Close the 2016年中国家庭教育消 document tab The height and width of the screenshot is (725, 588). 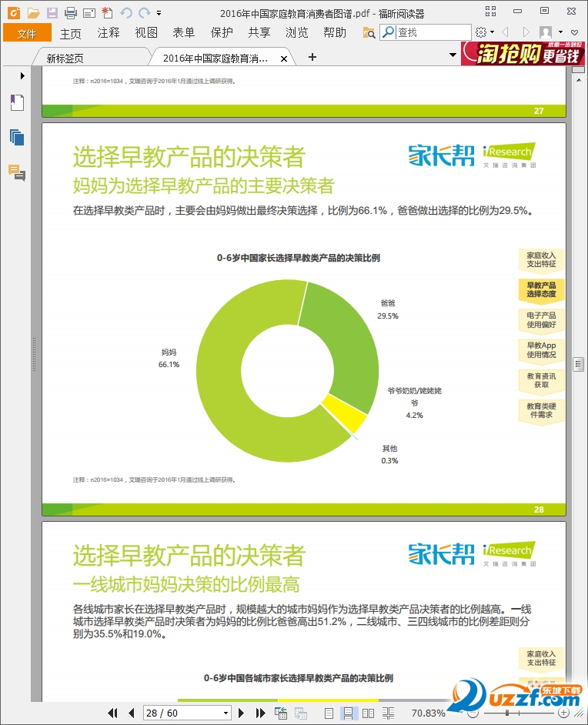(284, 58)
